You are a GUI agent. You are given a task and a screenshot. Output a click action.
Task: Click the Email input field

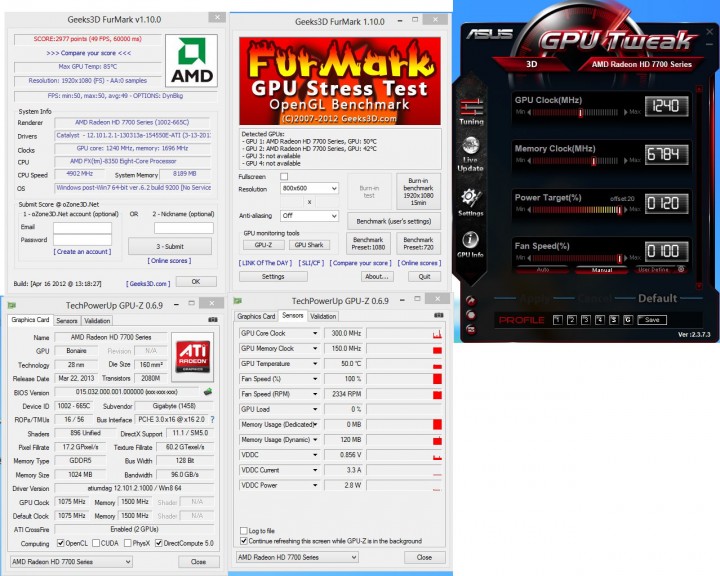click(82, 227)
